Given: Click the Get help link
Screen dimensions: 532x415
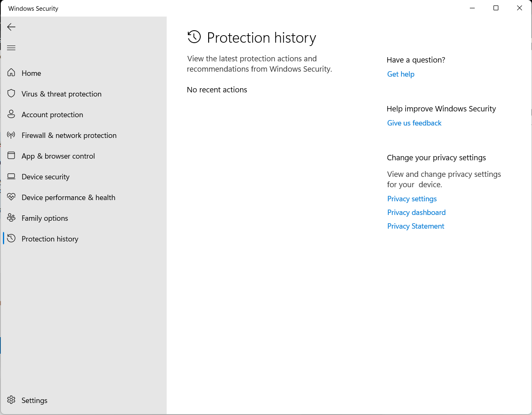Looking at the screenshot, I should click(x=401, y=74).
